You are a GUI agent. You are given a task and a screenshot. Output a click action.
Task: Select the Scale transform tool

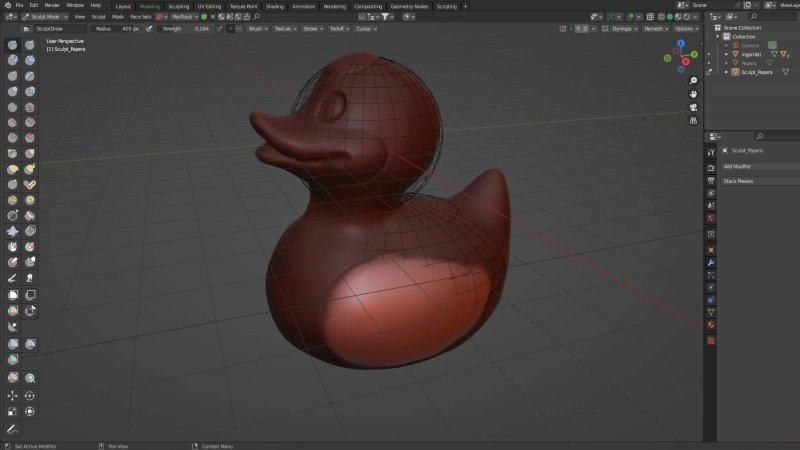pos(12,411)
